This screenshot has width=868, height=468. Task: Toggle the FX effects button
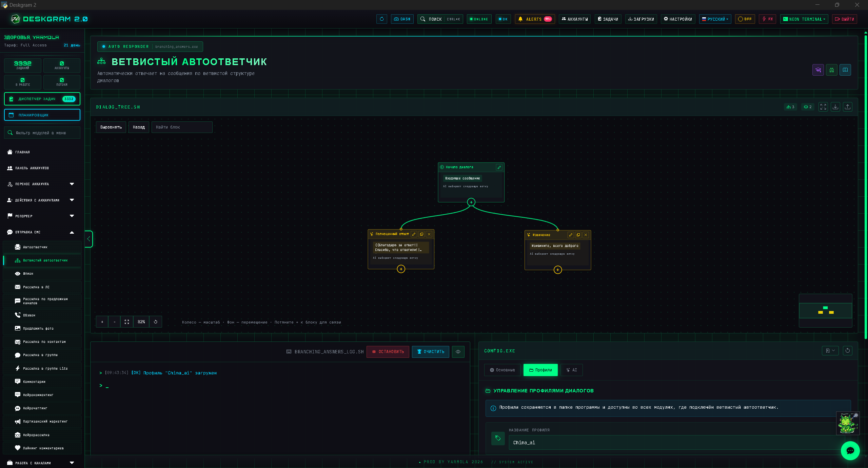[768, 19]
